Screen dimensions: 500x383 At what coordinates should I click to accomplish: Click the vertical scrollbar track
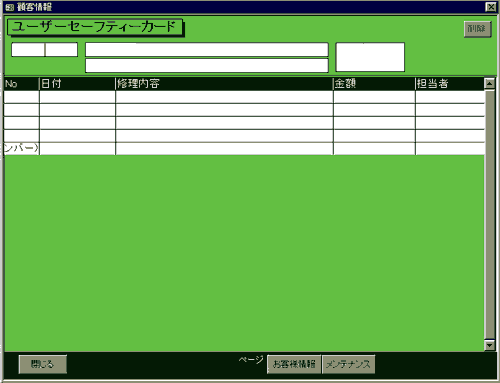coord(489,214)
